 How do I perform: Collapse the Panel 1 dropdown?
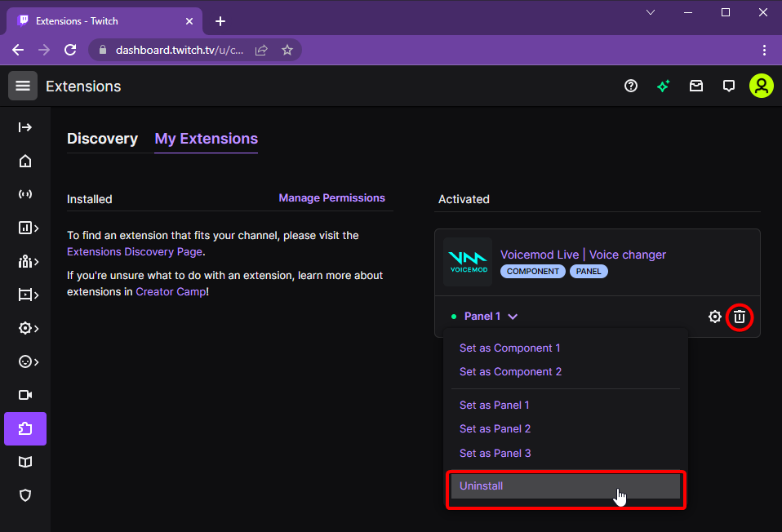click(491, 317)
